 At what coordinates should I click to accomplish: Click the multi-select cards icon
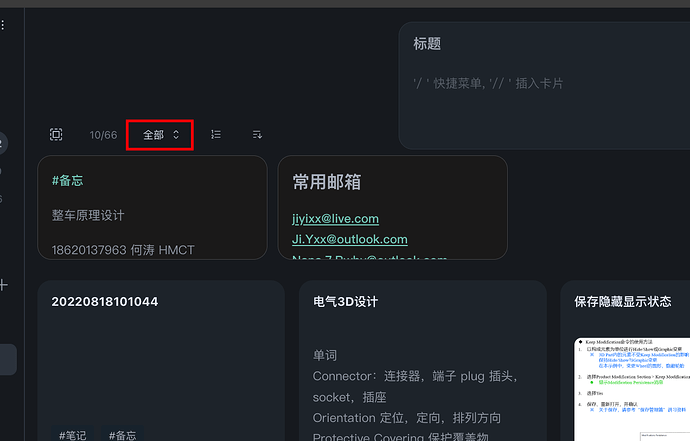tap(56, 135)
